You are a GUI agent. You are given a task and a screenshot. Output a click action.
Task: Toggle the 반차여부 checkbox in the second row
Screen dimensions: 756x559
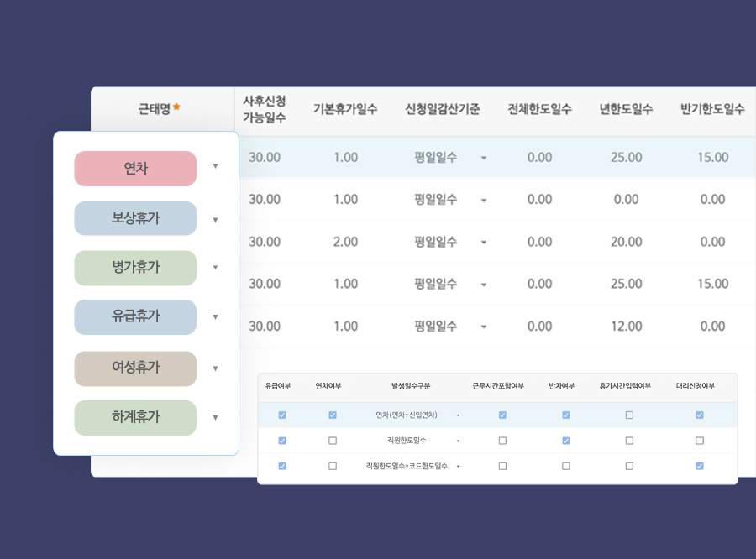click(565, 440)
